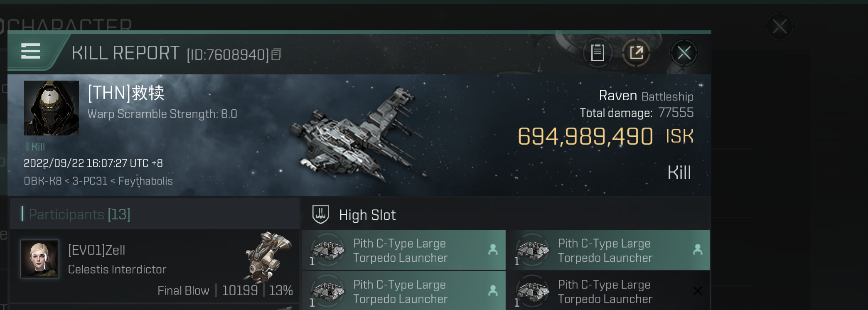The width and height of the screenshot is (868, 310).
Task: Open Zell's character portrait
Action: pyautogui.click(x=40, y=258)
